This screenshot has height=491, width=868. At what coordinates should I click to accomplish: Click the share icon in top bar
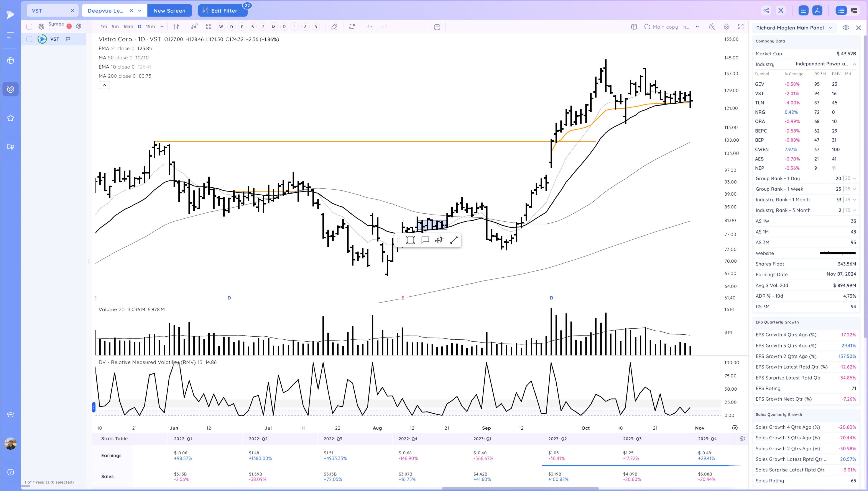click(x=766, y=10)
